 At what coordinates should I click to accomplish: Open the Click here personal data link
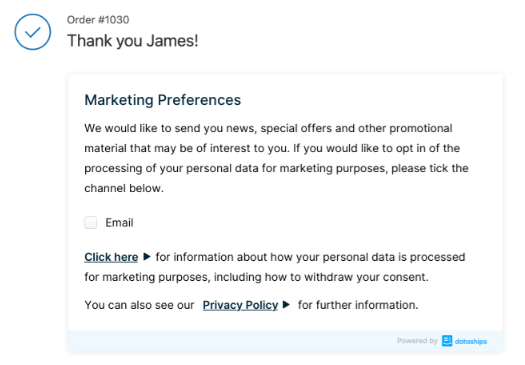pos(111,257)
